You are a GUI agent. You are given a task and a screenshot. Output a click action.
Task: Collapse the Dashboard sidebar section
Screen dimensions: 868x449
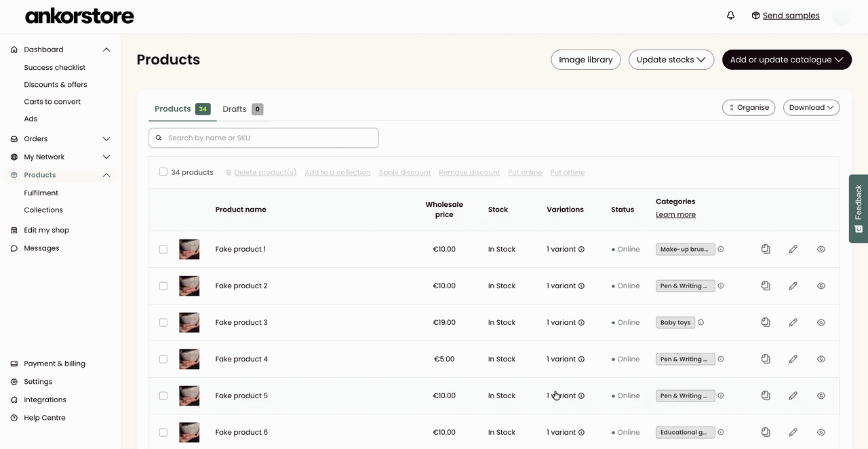106,50
